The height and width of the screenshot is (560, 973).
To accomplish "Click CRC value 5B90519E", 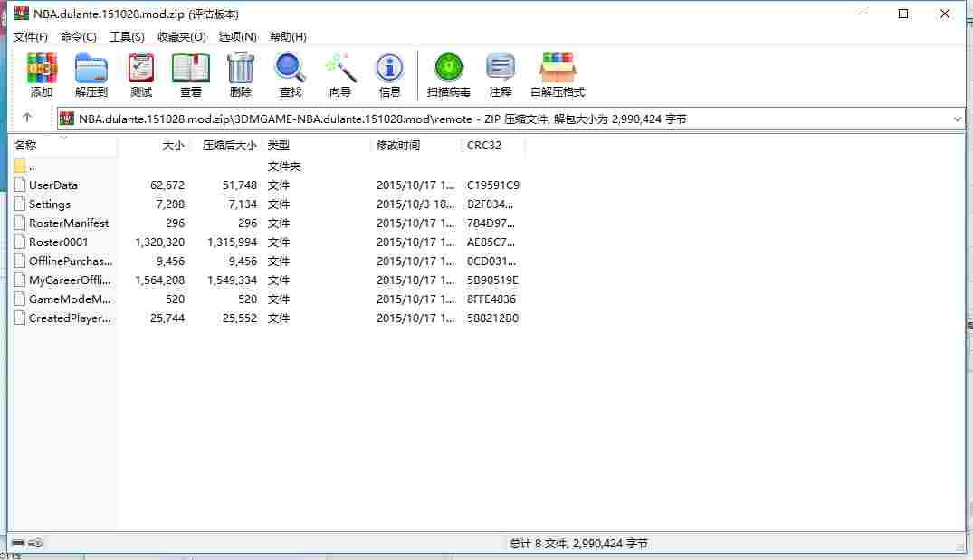I will (x=492, y=280).
